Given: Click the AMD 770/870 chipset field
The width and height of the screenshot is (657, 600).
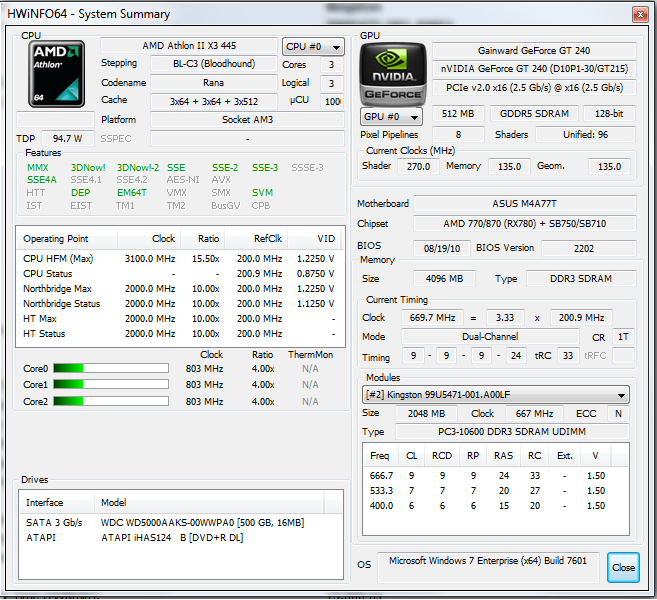Looking at the screenshot, I should click(x=525, y=224).
